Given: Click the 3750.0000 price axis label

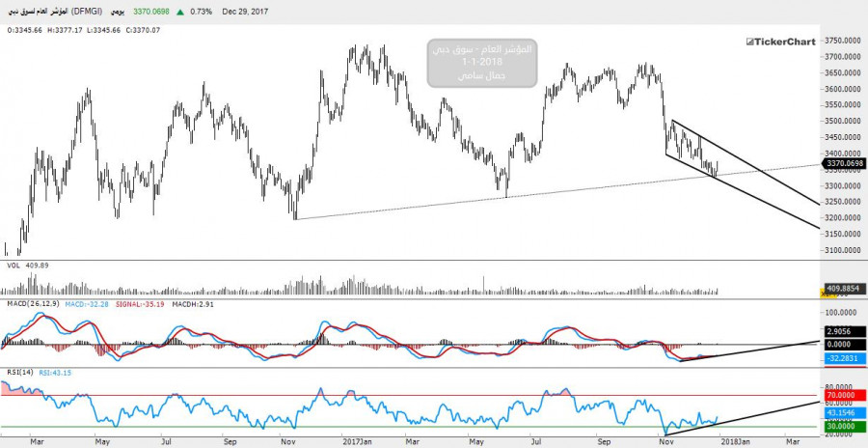Looking at the screenshot, I should coord(843,41).
